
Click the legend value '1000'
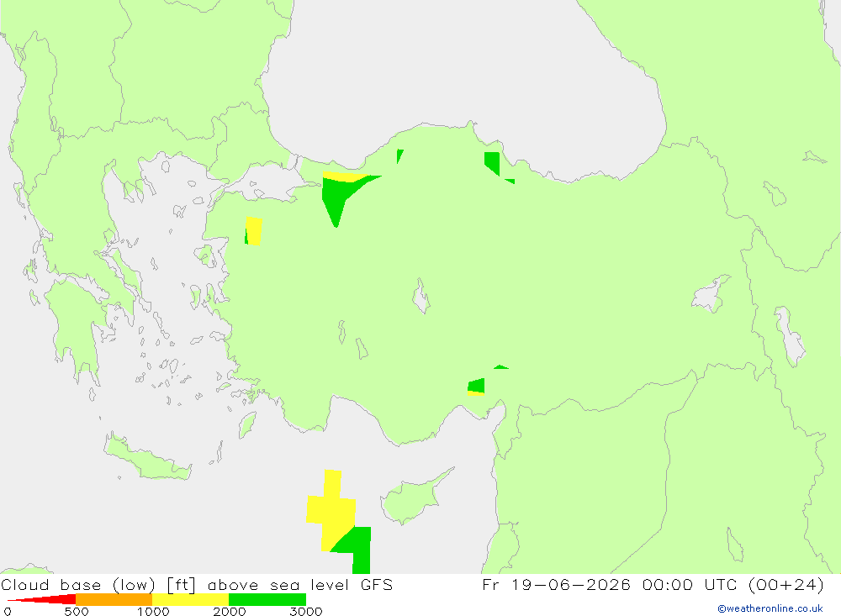(153, 611)
